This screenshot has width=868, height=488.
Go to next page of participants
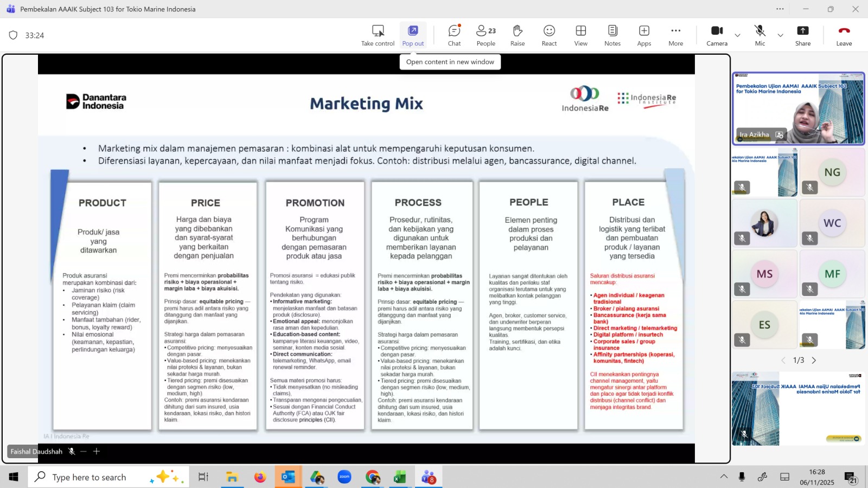tap(814, 361)
